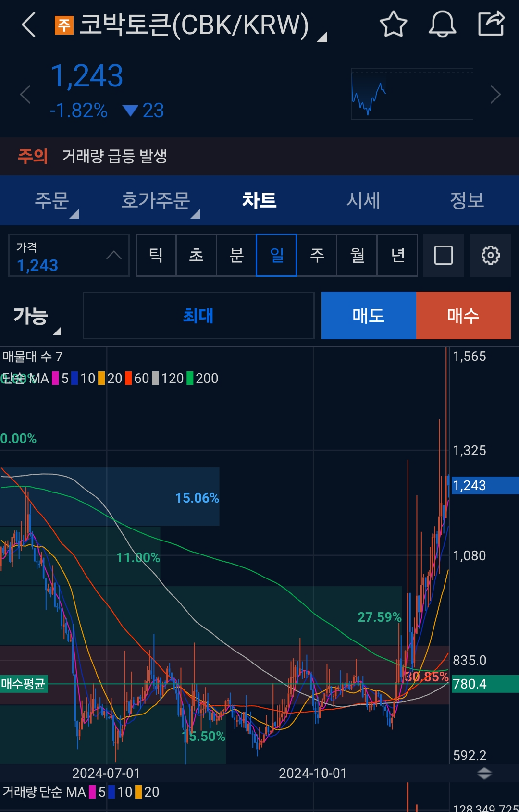Add CBK to favorites with star icon

pyautogui.click(x=394, y=24)
